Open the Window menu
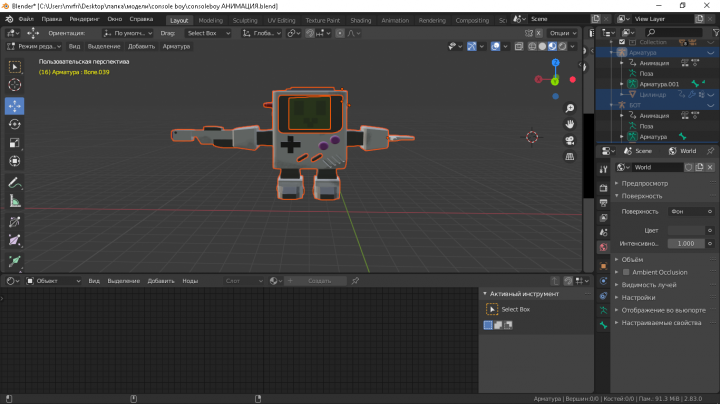Screen dimensions: 720x404 (x=115, y=19)
